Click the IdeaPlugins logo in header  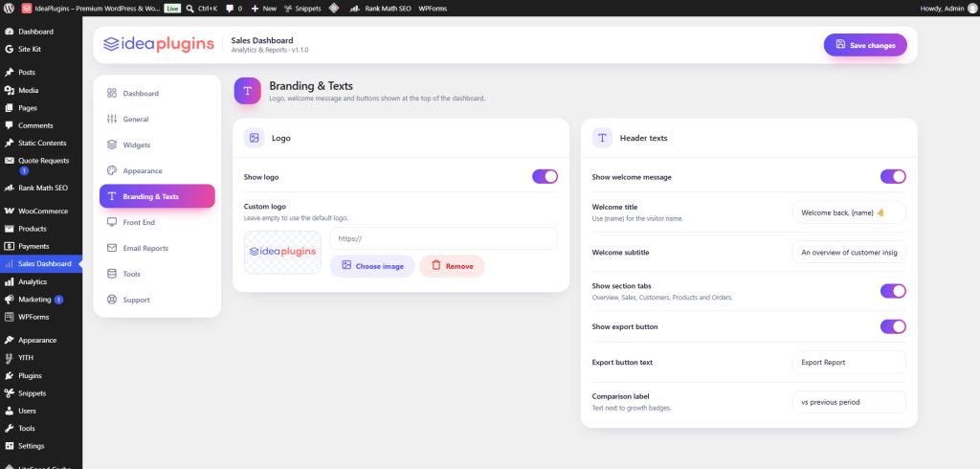(159, 44)
